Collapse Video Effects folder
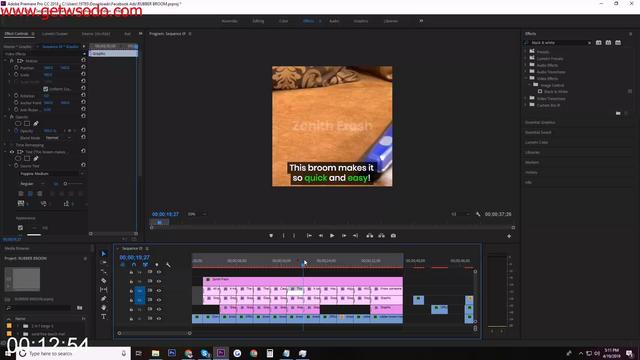The height and width of the screenshot is (360, 640). click(x=526, y=78)
